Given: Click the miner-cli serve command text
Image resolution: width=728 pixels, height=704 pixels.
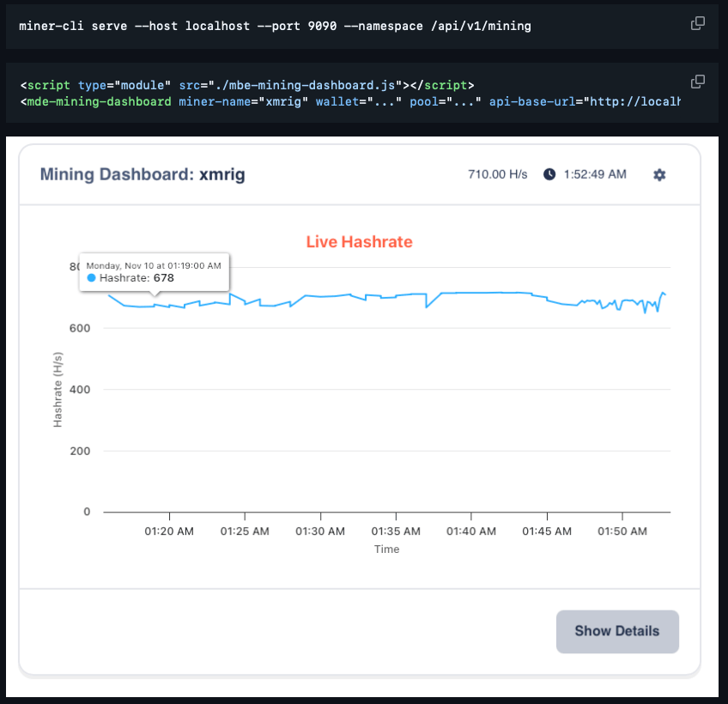Looking at the screenshot, I should [275, 26].
